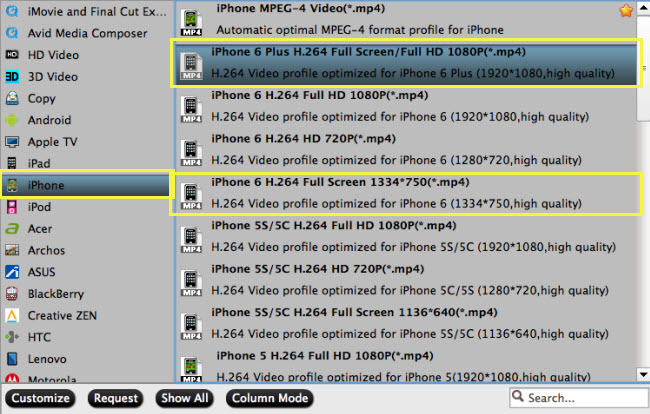This screenshot has height=414, width=650.
Task: Click the scrollbar down arrow
Action: tap(643, 375)
